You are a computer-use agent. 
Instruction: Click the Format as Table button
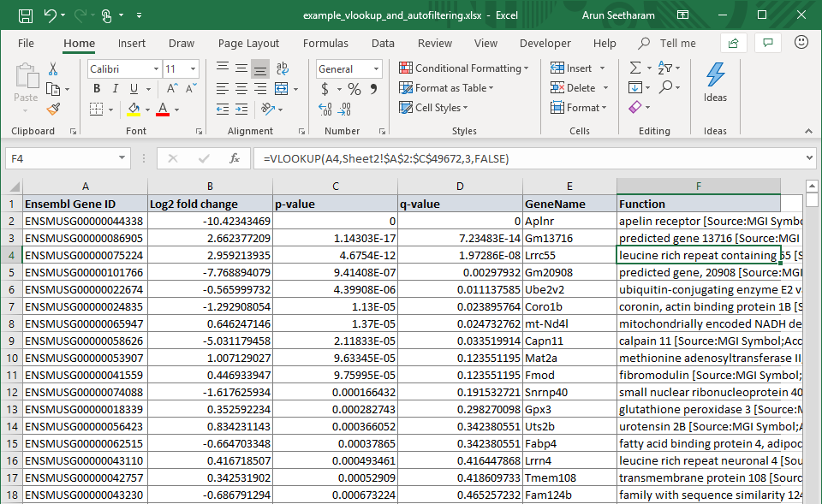tap(450, 88)
